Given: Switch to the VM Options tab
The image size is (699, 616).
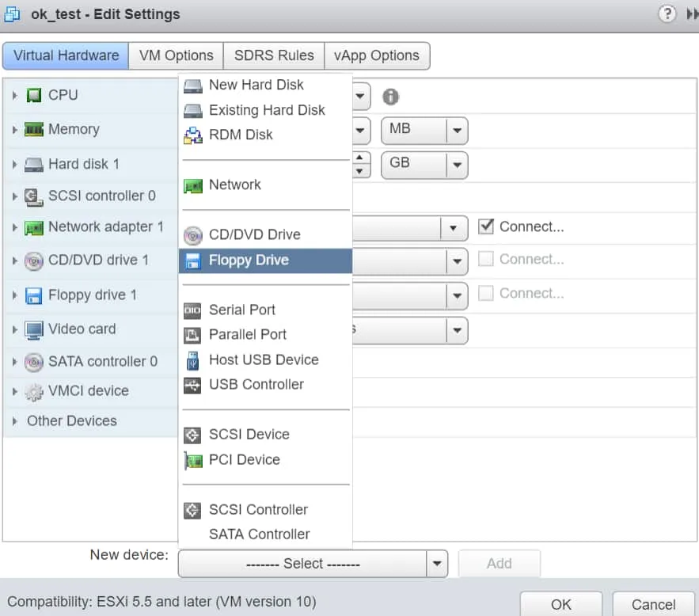Looking at the screenshot, I should (176, 55).
